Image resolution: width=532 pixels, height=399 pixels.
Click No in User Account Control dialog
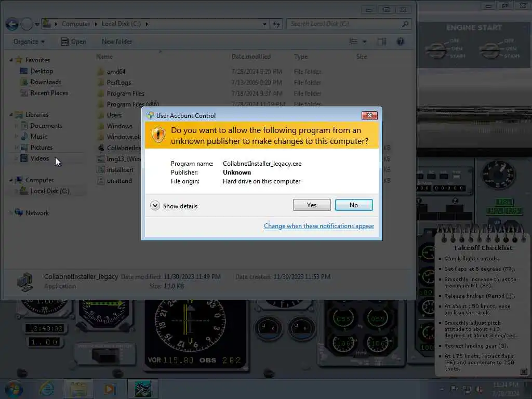coord(353,205)
